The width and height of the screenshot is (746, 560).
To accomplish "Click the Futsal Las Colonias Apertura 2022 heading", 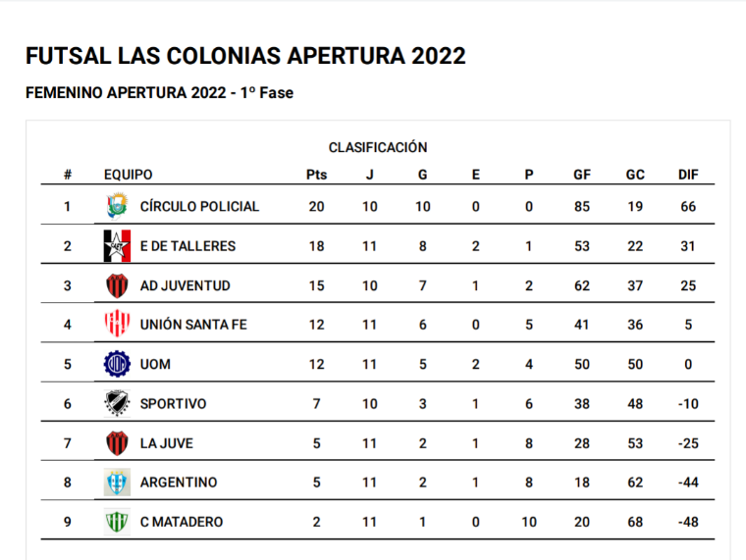I will (245, 56).
